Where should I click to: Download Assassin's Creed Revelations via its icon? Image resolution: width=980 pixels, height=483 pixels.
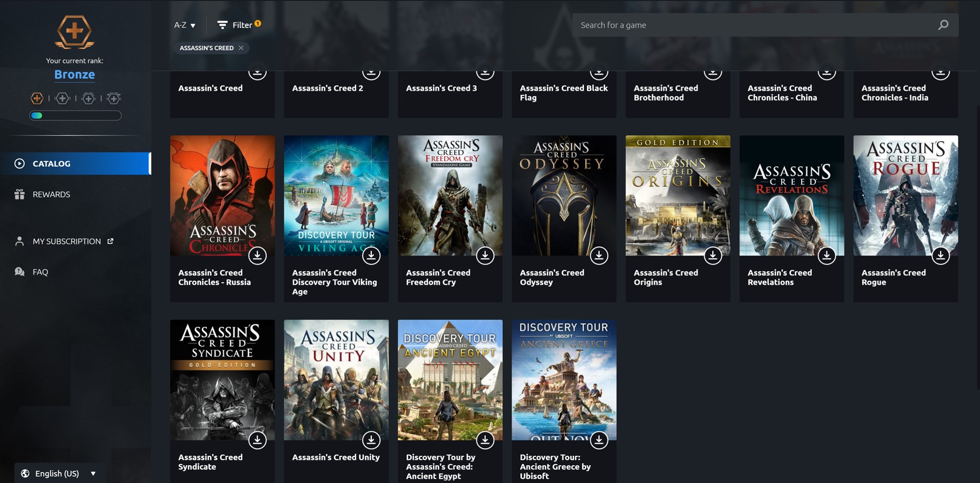coord(826,255)
